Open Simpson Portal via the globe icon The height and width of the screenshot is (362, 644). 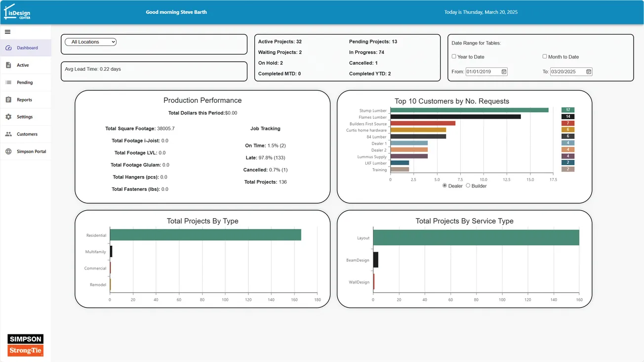8,151
